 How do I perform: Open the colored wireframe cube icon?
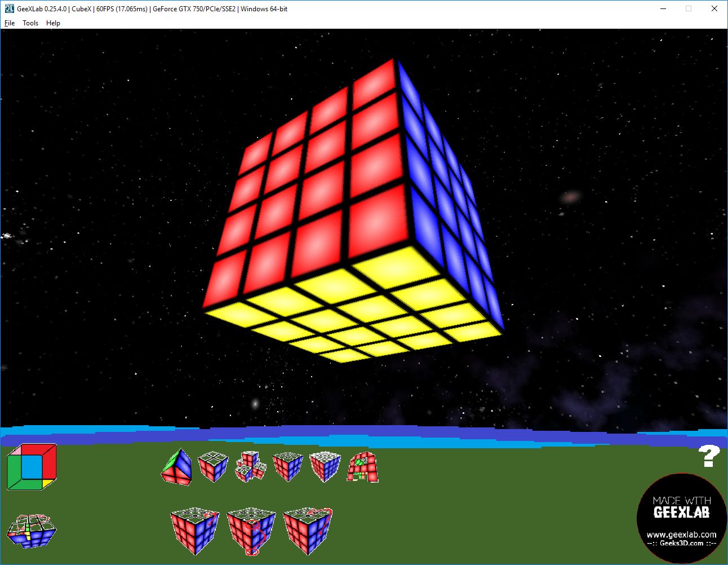coord(32,467)
